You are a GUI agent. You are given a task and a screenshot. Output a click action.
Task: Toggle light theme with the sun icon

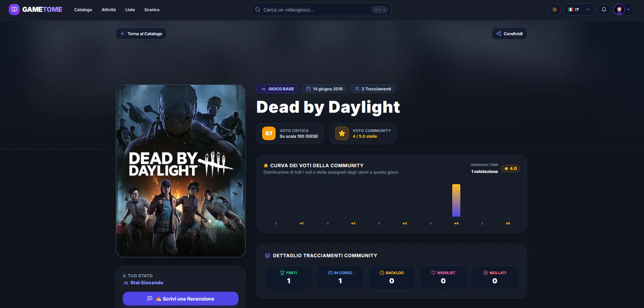pyautogui.click(x=555, y=9)
